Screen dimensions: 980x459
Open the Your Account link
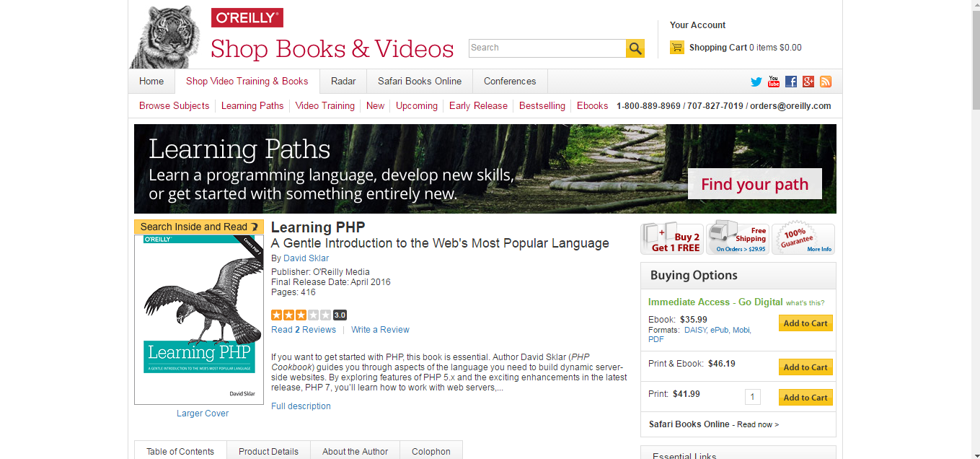(x=697, y=25)
